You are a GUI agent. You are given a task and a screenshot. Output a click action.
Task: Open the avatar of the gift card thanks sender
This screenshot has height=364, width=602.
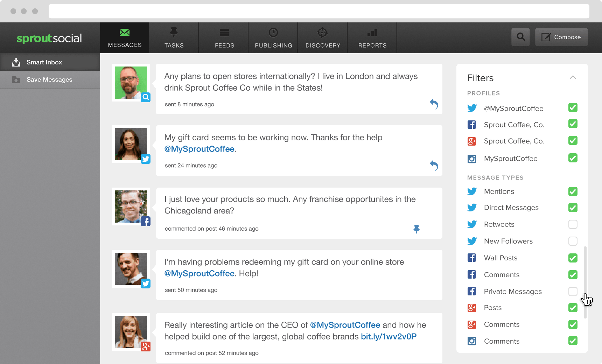[131, 144]
